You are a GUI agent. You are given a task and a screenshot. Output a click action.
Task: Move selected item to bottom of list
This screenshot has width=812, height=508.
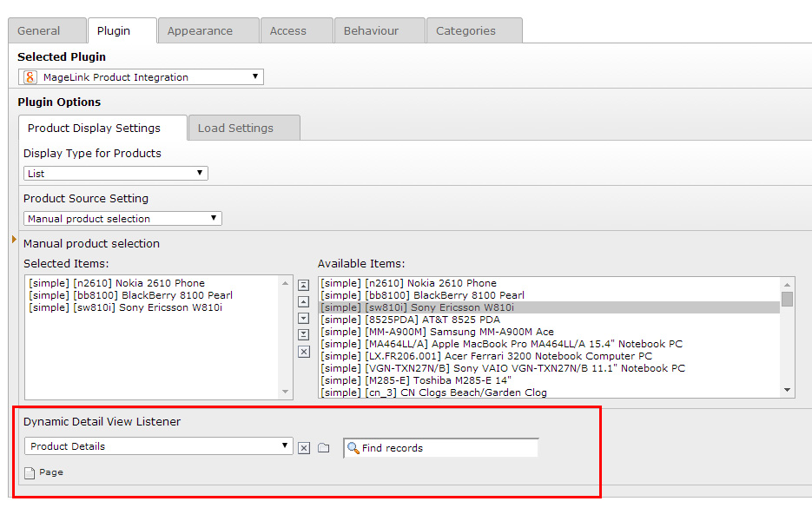[303, 334]
